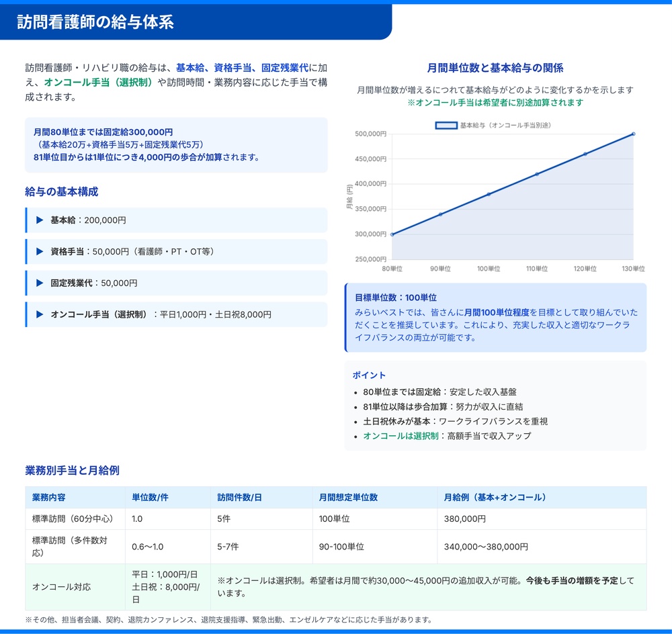Click the triangle icon beside 基本給：200,000円
672x634 pixels.
pos(40,220)
